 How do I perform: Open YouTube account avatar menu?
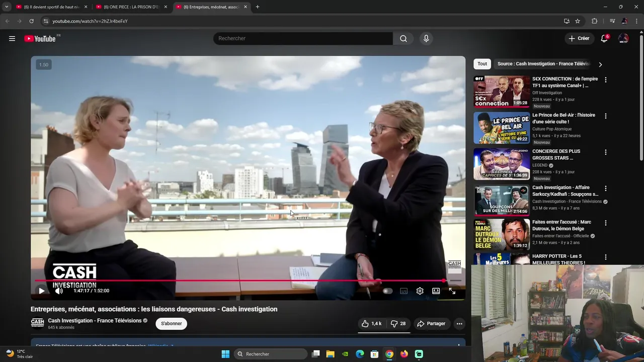tap(623, 39)
